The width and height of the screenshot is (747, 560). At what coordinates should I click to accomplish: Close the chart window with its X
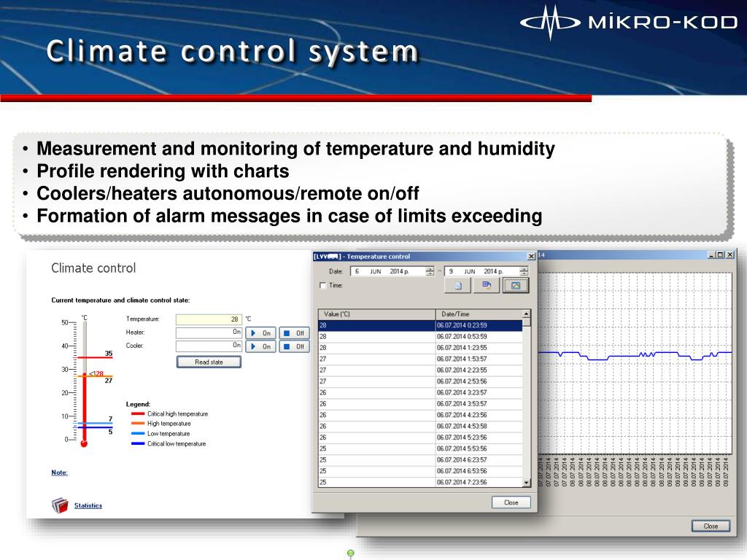point(729,254)
